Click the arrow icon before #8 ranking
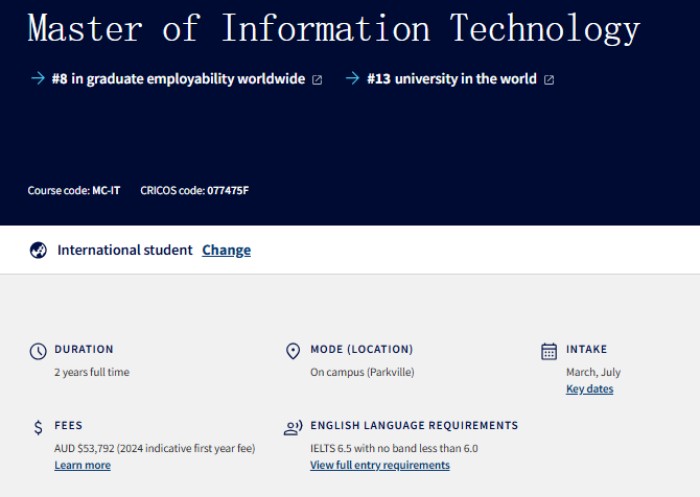700x497 pixels. [x=37, y=78]
